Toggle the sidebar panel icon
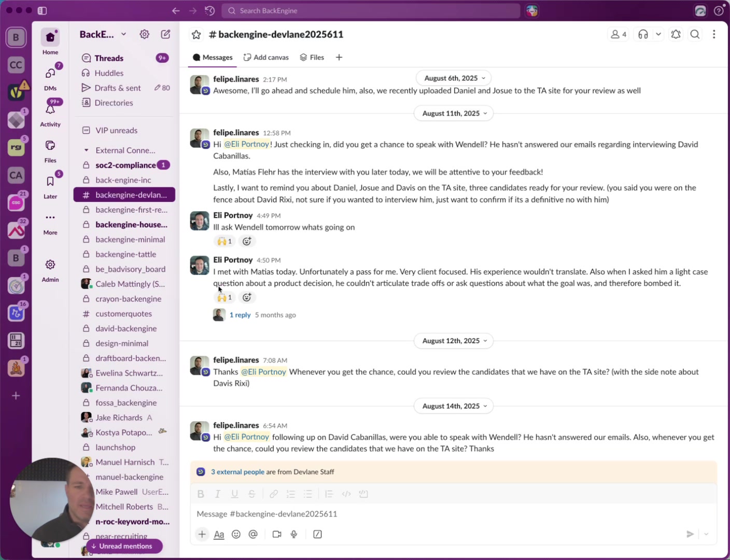Viewport: 730px width, 560px height. coord(43,10)
